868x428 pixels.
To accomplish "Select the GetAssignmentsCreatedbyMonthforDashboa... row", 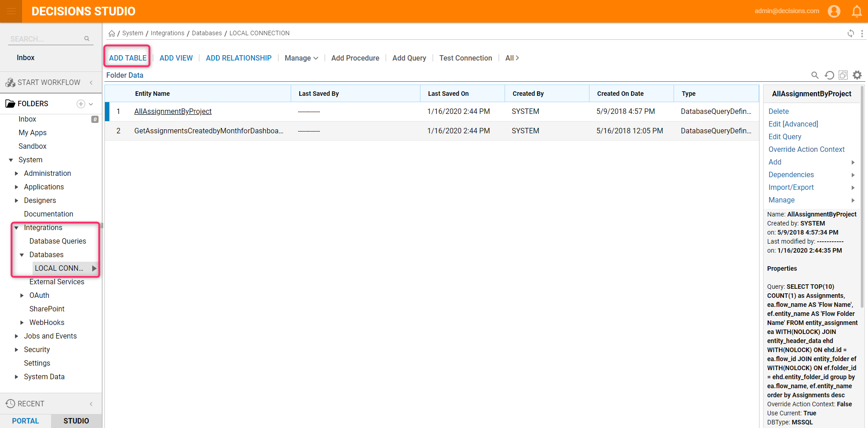I will (x=432, y=131).
